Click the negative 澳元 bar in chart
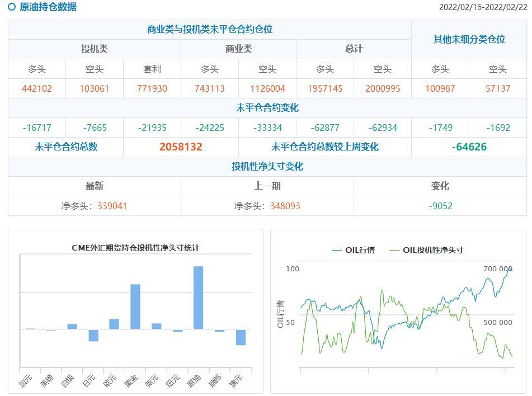This screenshot has width=532, height=396. tap(241, 337)
